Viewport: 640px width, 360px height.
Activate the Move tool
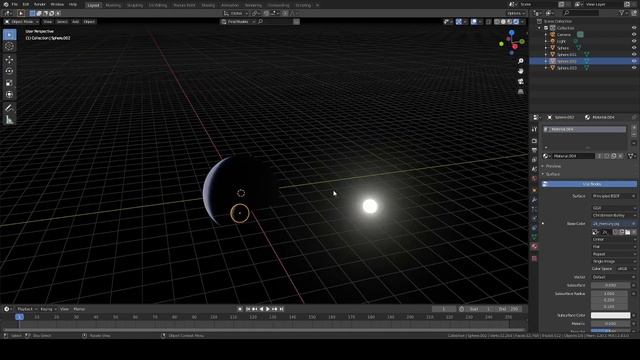click(9, 60)
